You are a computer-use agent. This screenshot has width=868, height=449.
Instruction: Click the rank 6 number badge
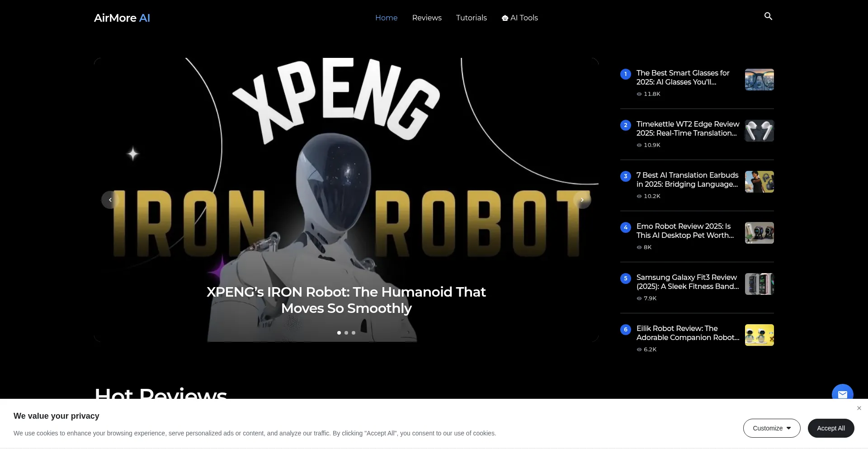(x=626, y=330)
